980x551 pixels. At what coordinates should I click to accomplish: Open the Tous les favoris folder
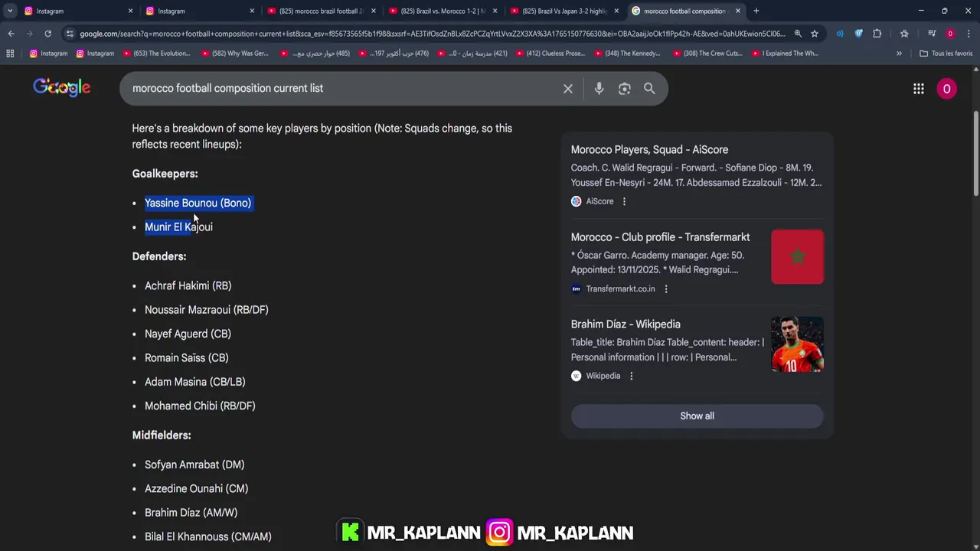coord(946,54)
